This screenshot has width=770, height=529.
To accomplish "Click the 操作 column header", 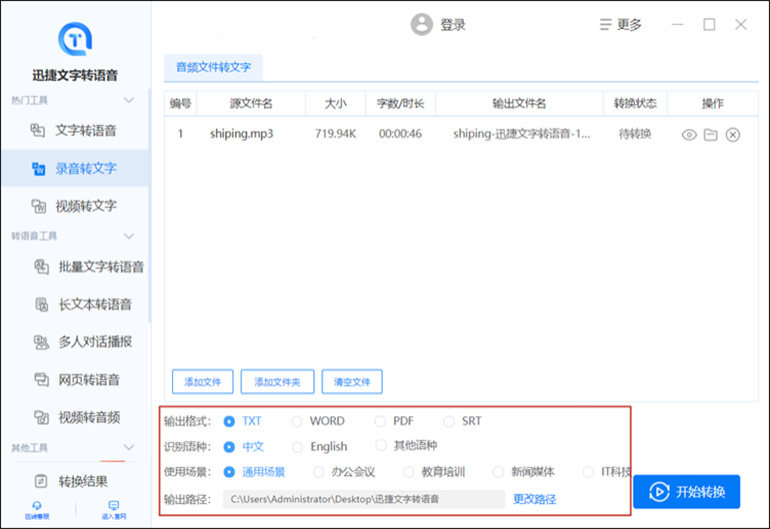I will point(713,104).
